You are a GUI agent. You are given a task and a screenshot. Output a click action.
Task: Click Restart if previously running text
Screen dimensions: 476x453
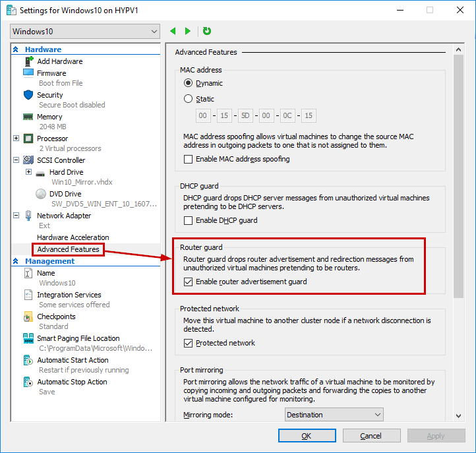pos(84,370)
